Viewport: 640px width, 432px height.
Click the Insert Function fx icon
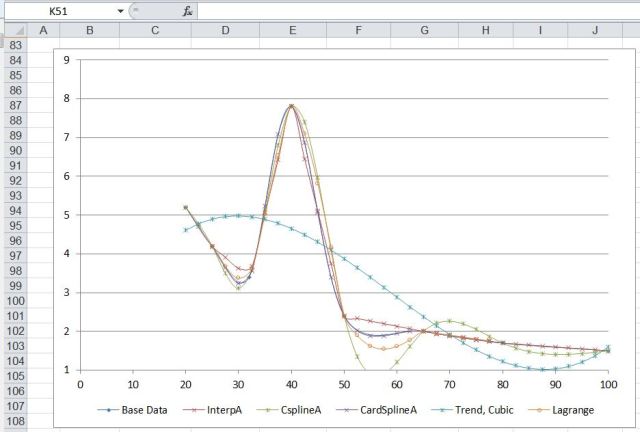click(x=187, y=11)
